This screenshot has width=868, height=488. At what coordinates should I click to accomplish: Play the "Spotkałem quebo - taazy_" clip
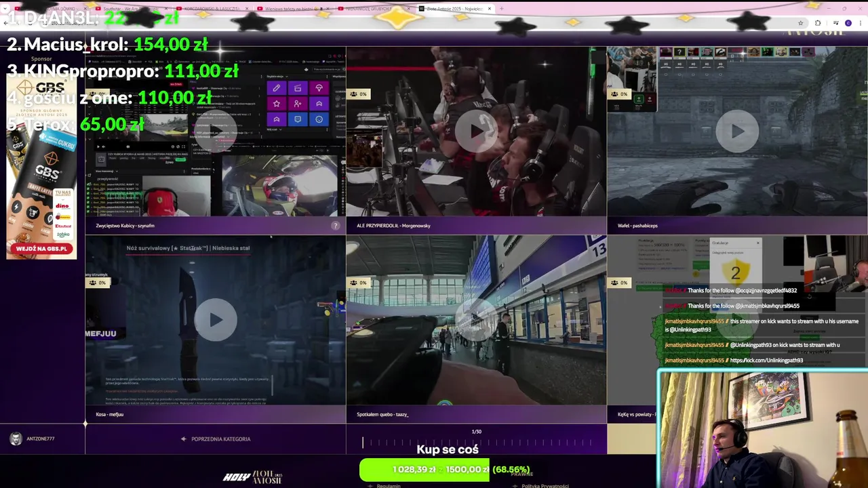pos(476,319)
